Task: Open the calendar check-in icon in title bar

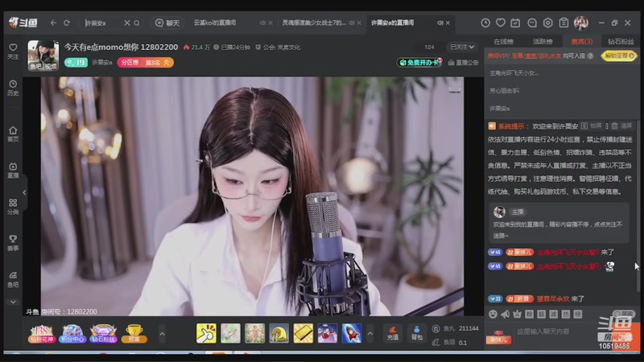Action: point(515,23)
